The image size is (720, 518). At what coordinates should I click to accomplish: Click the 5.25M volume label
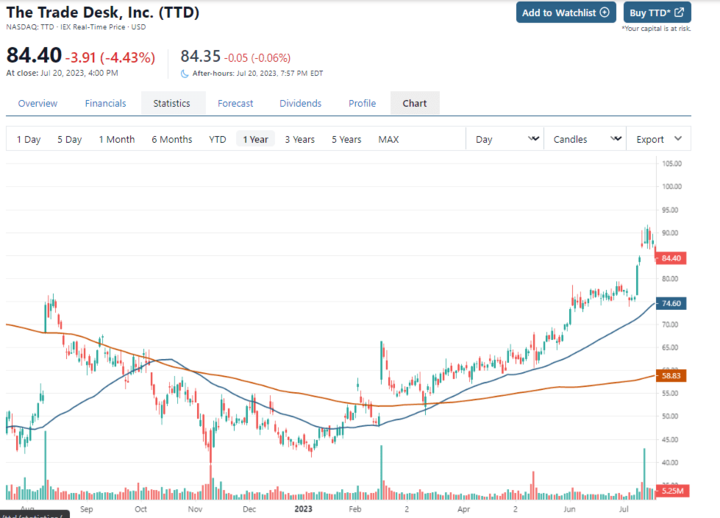pyautogui.click(x=672, y=490)
